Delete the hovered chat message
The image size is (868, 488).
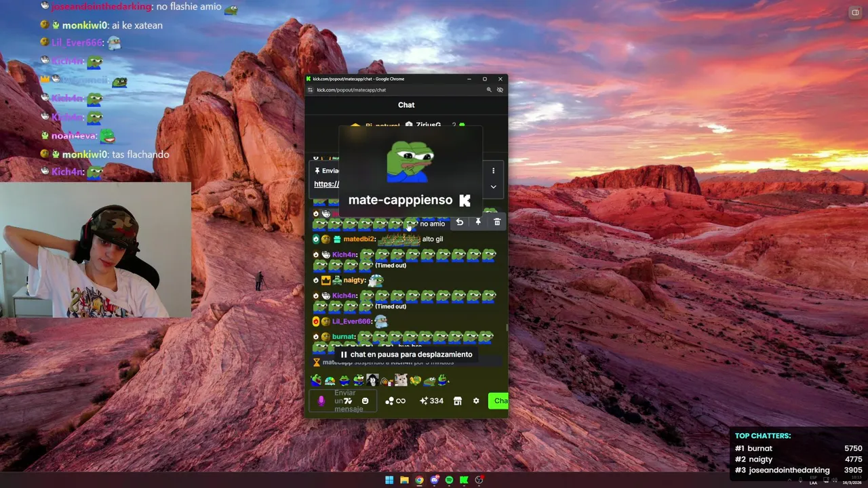[x=497, y=222]
